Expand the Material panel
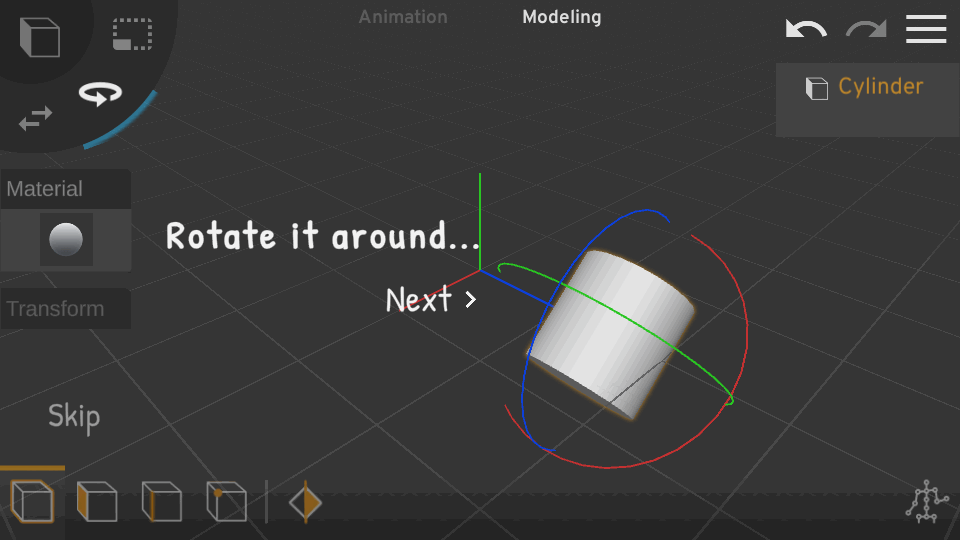This screenshot has width=960, height=540. coord(65,189)
